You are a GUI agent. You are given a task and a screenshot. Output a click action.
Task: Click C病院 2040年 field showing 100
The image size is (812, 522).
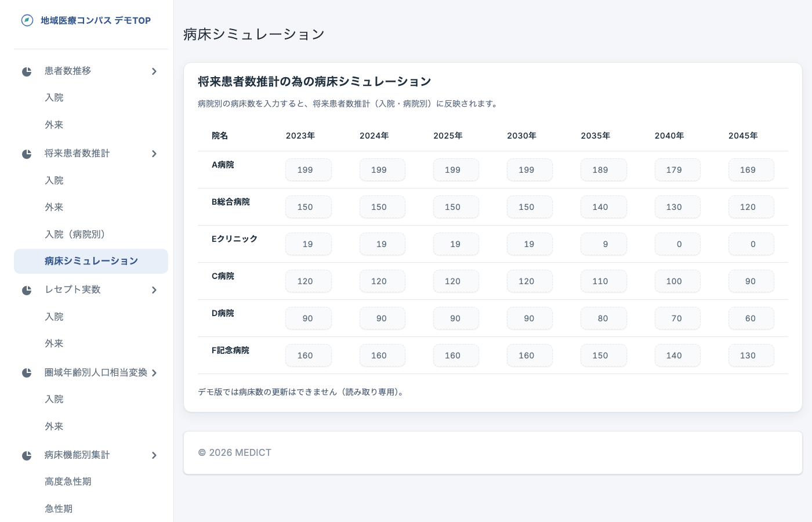(x=677, y=281)
